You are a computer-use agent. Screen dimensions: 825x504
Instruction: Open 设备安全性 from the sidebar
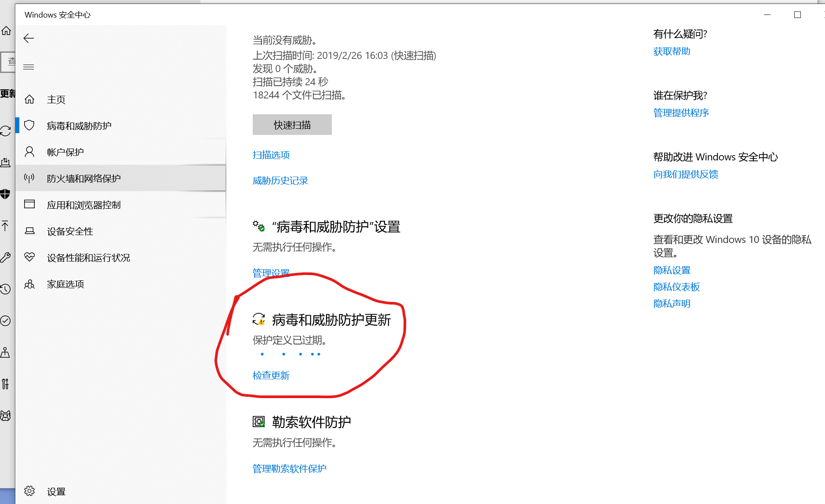pyautogui.click(x=120, y=231)
